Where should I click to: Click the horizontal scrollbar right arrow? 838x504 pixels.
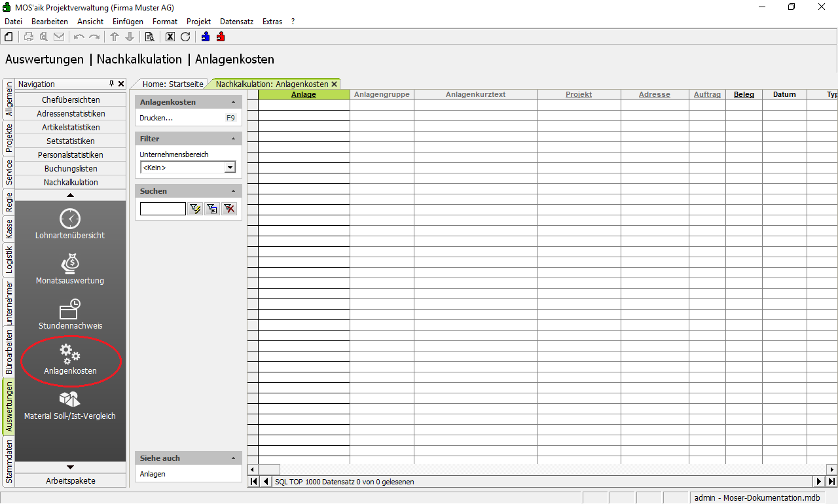click(x=831, y=469)
